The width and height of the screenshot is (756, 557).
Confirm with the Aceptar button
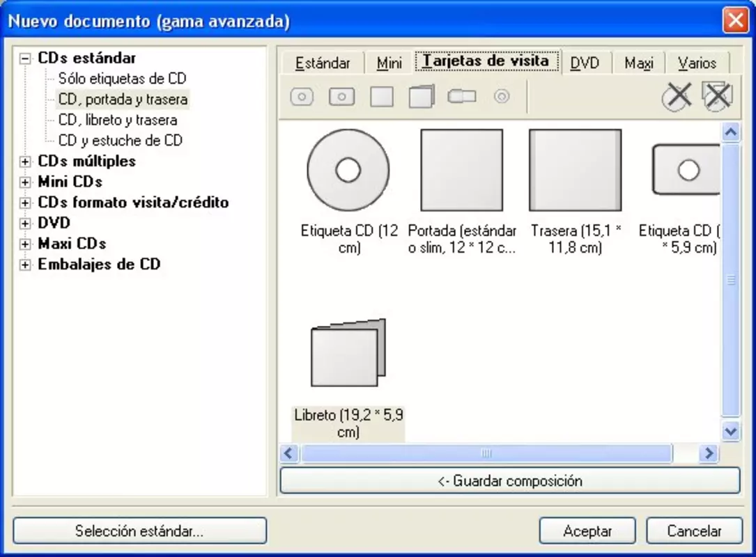click(587, 531)
